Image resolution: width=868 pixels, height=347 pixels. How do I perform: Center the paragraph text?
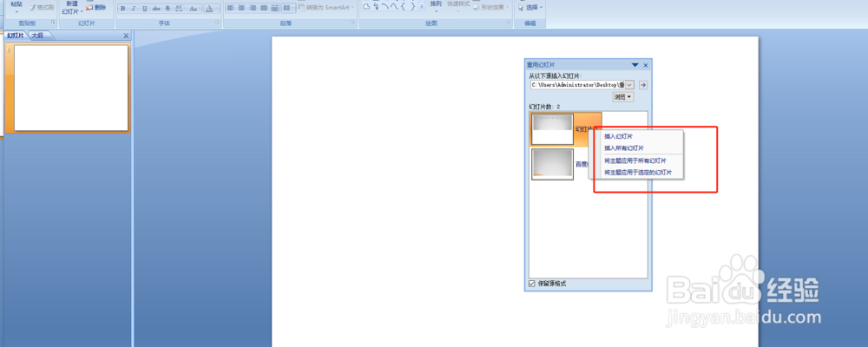pyautogui.click(x=241, y=8)
